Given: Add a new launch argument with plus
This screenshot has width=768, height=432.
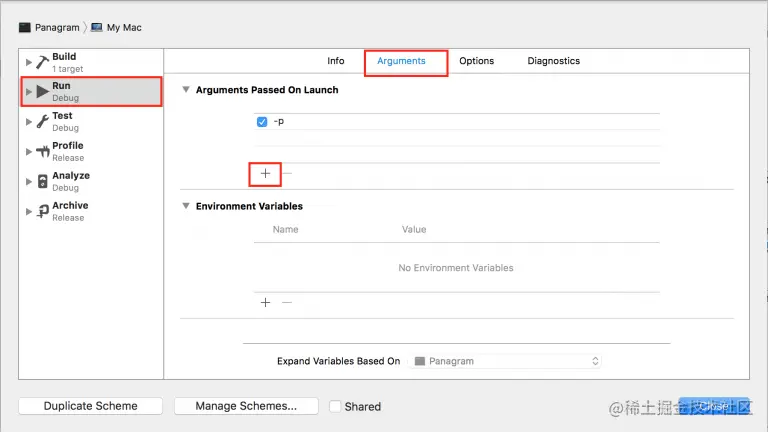Looking at the screenshot, I should [265, 173].
